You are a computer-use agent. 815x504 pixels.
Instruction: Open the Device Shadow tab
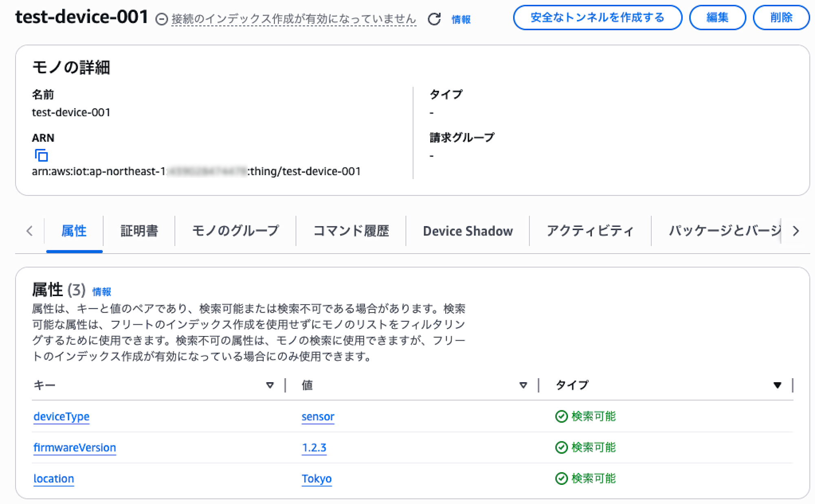pyautogui.click(x=467, y=231)
